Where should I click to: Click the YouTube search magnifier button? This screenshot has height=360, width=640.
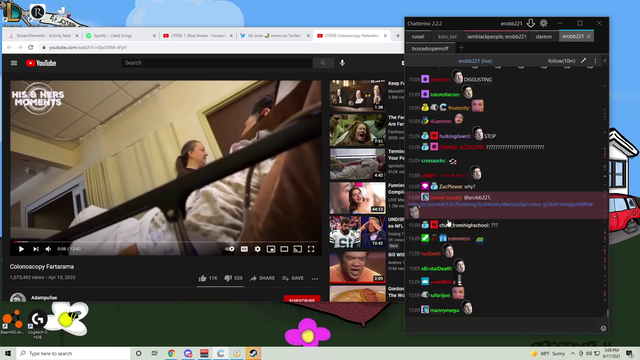click(x=323, y=63)
